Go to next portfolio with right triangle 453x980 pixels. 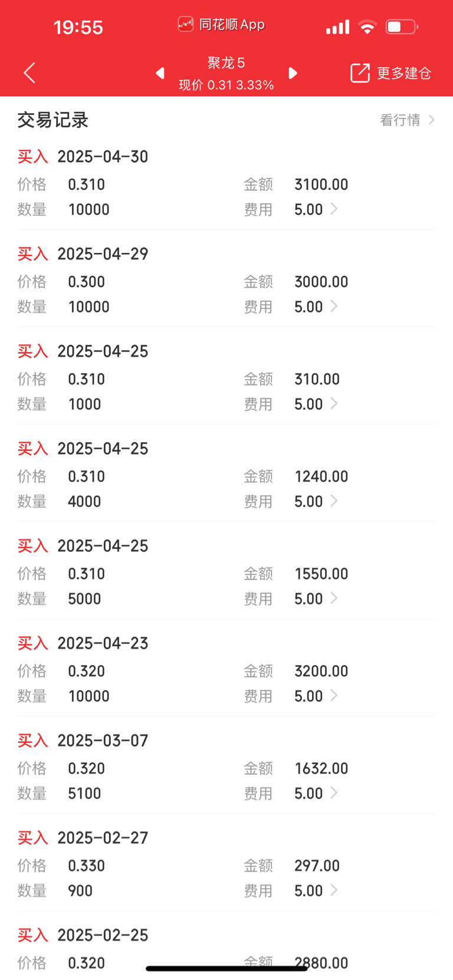pos(293,73)
